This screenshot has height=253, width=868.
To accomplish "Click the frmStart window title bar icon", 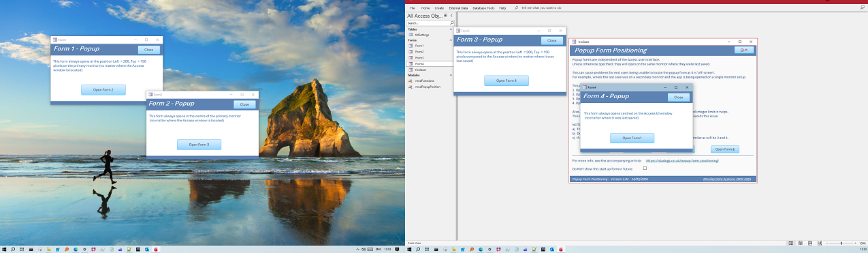I will tap(573, 42).
